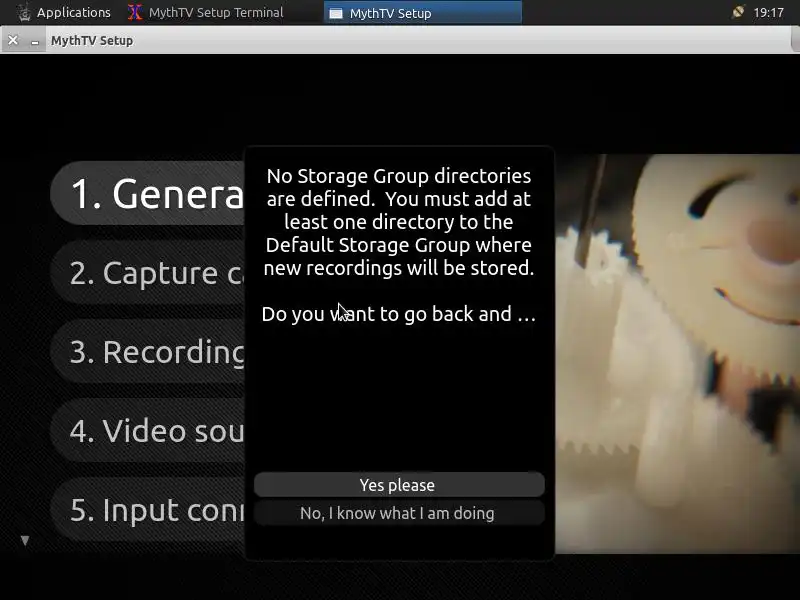Screen dimensions: 800x600
Task: Select the '4. Video sources' menu entry
Action: (148, 431)
